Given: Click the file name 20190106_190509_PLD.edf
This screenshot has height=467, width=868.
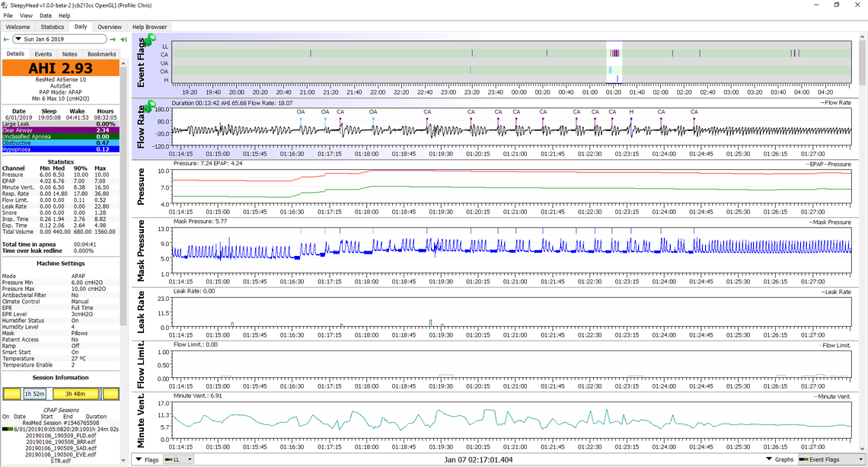Looking at the screenshot, I should pyautogui.click(x=61, y=436).
